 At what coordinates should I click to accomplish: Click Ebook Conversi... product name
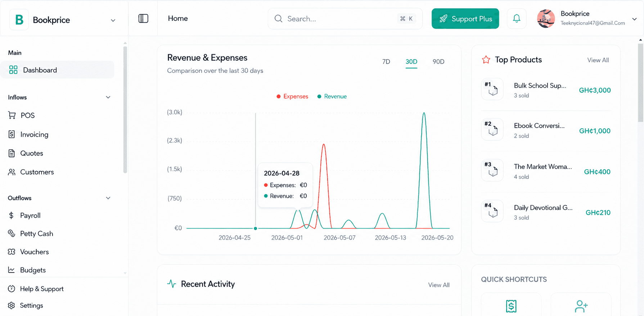point(539,125)
